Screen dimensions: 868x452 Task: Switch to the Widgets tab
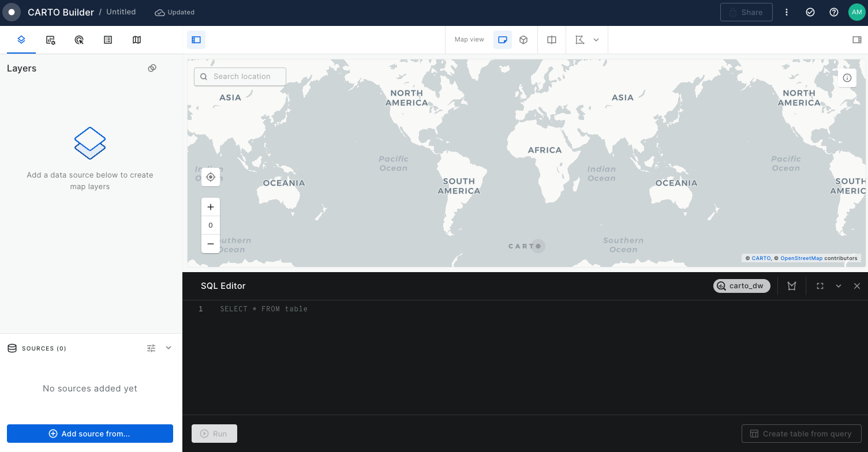[51, 40]
